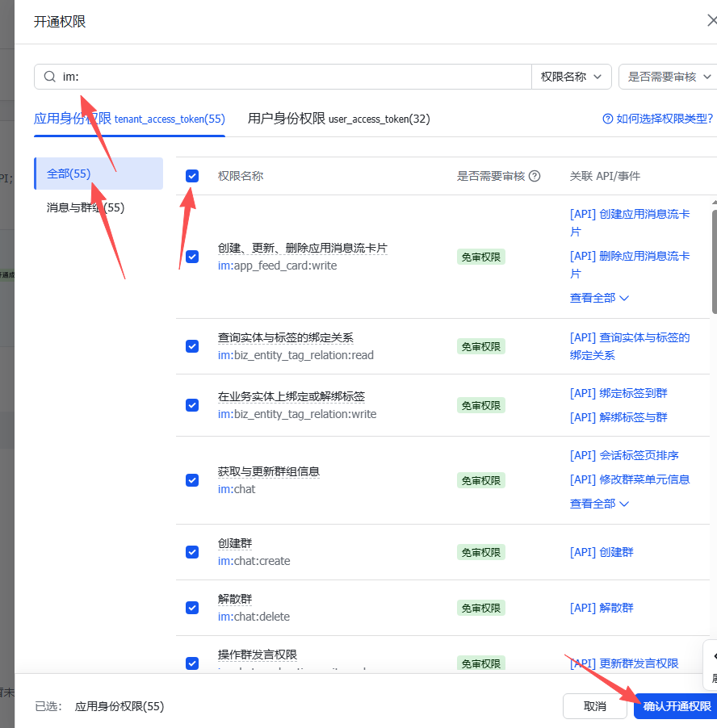
Task: Uncheck the 创建群 im:chat:create permission
Action: tap(192, 552)
